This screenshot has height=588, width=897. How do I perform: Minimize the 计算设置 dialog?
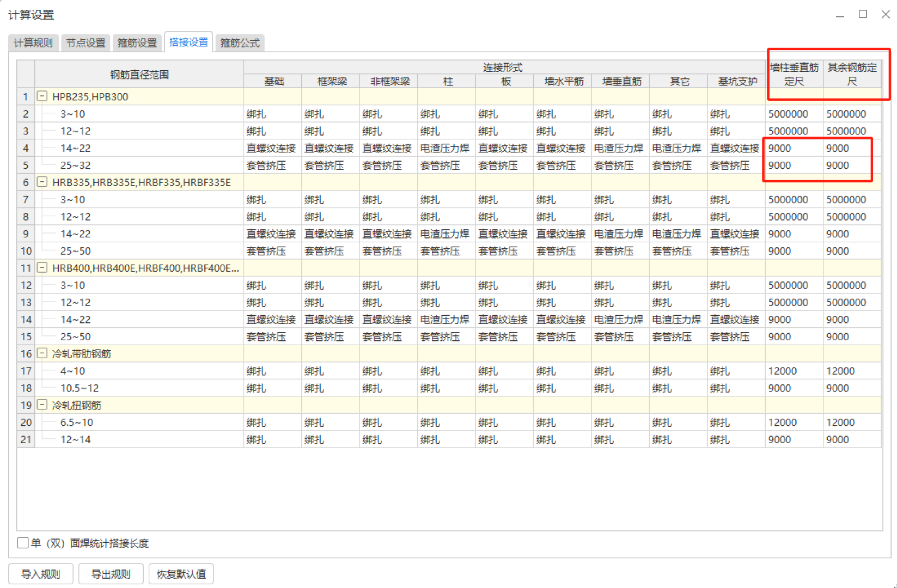[x=840, y=15]
